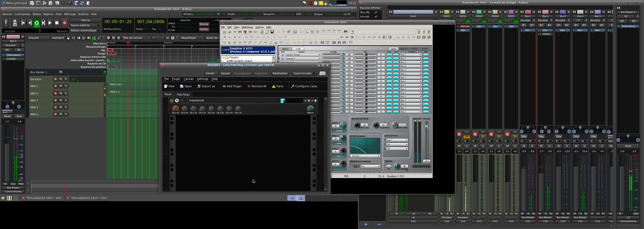Toggle the metronome click button
This screenshot has width=644, height=229.
click(15, 23)
